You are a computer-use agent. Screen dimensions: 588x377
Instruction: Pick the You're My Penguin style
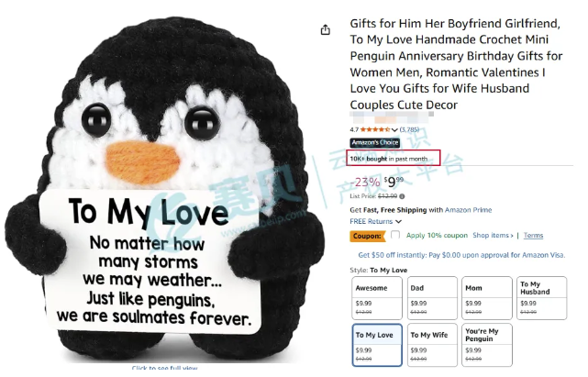pyautogui.click(x=487, y=345)
